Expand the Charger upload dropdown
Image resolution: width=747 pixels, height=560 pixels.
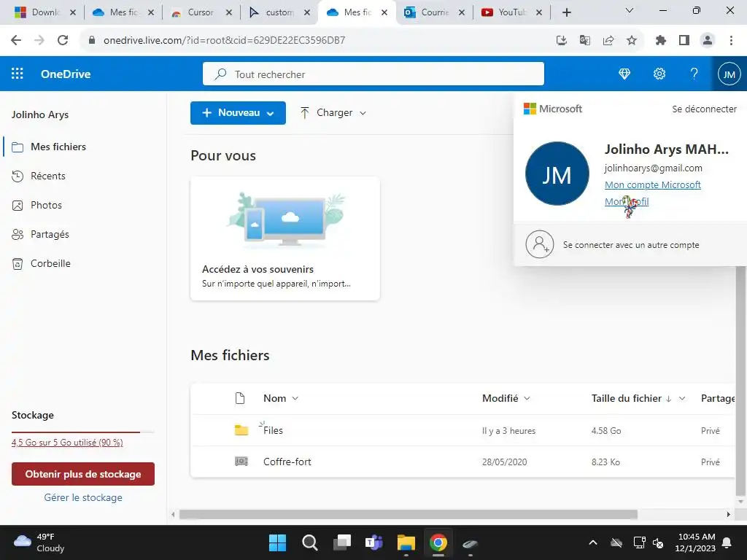pos(363,113)
